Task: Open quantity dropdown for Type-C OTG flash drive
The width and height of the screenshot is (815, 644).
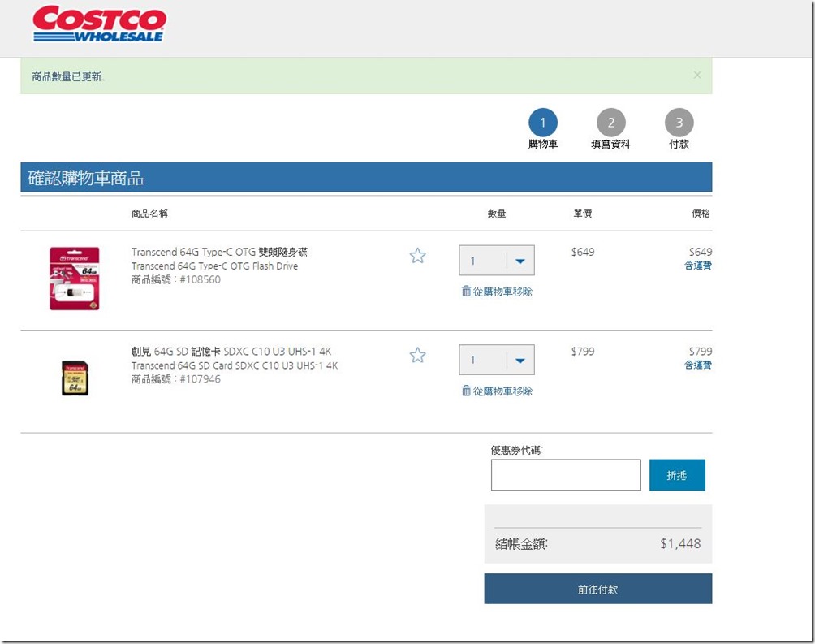Action: coord(496,260)
